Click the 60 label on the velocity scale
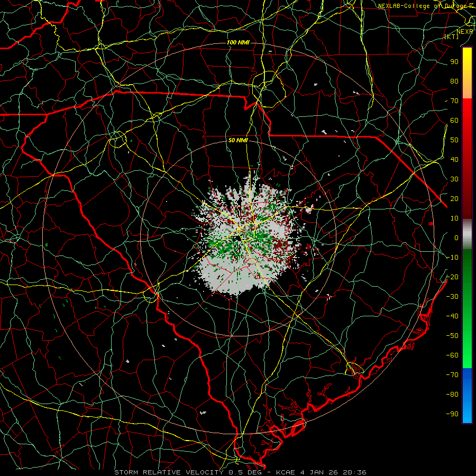The width and height of the screenshot is (476, 476). coord(454,120)
